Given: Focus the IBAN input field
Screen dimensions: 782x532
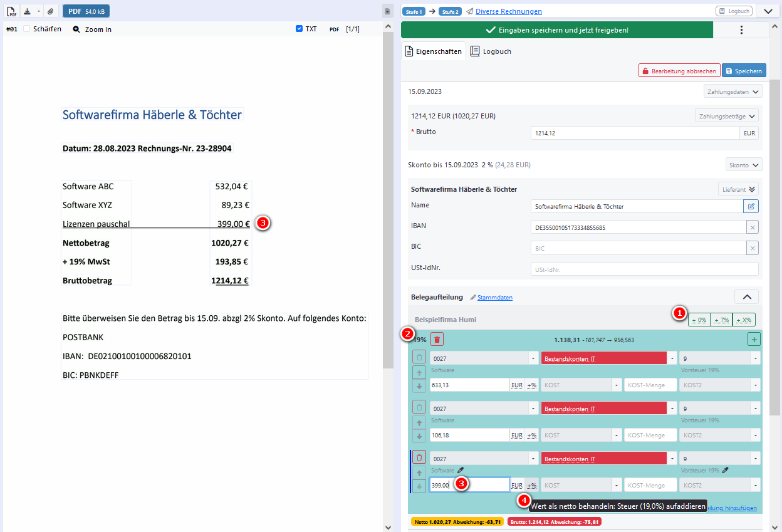Looking at the screenshot, I should point(639,227).
